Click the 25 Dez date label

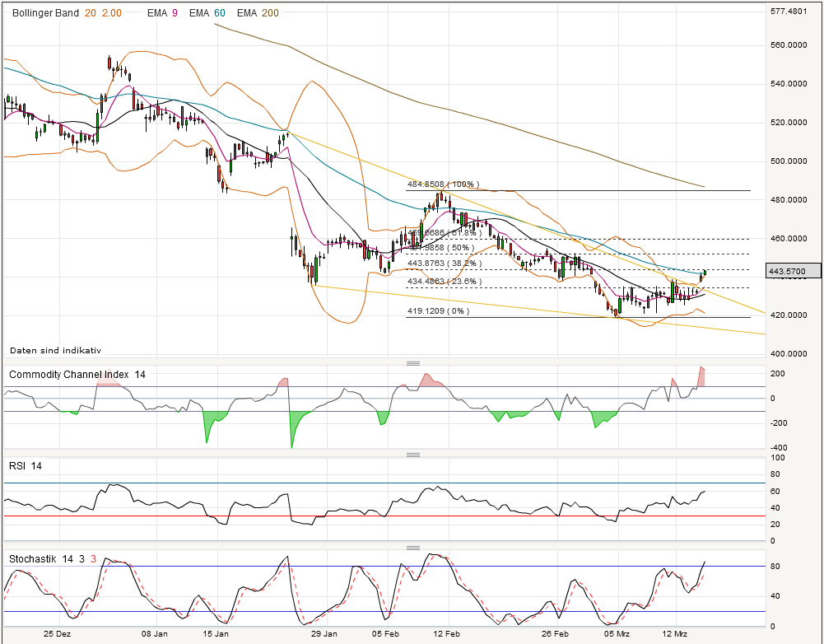[x=58, y=633]
